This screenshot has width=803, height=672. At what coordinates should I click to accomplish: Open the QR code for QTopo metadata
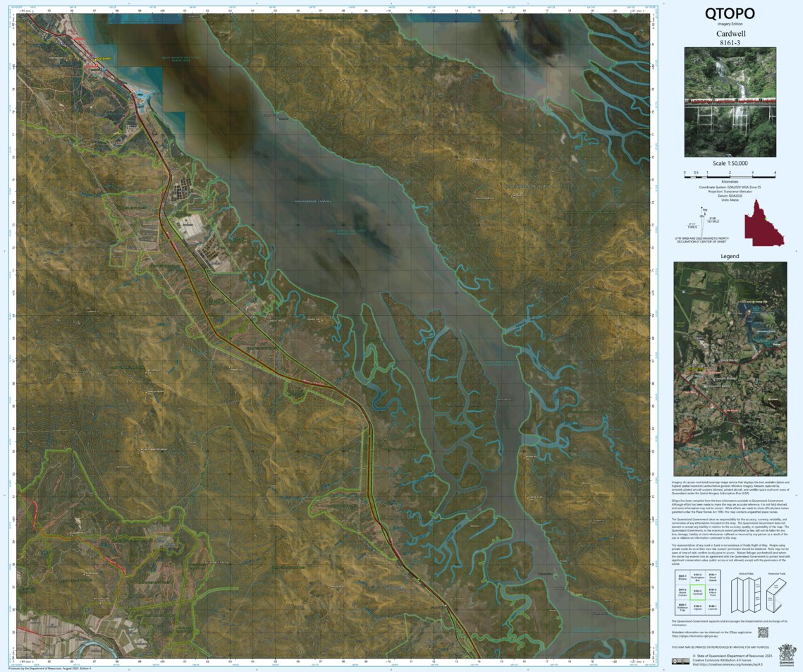click(764, 633)
